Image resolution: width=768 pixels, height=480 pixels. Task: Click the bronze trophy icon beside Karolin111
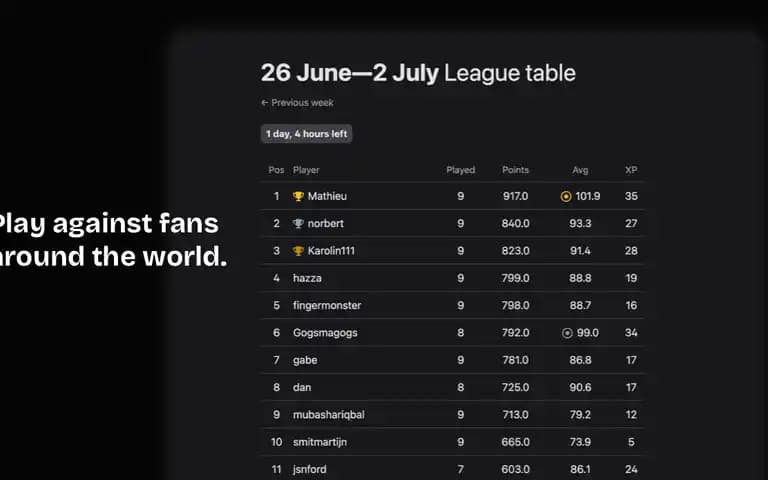(298, 251)
